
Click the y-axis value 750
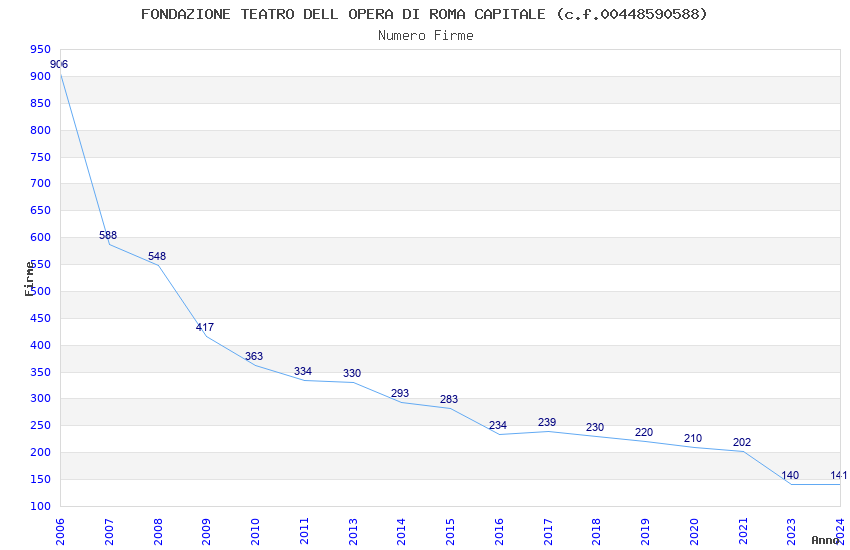point(41,158)
